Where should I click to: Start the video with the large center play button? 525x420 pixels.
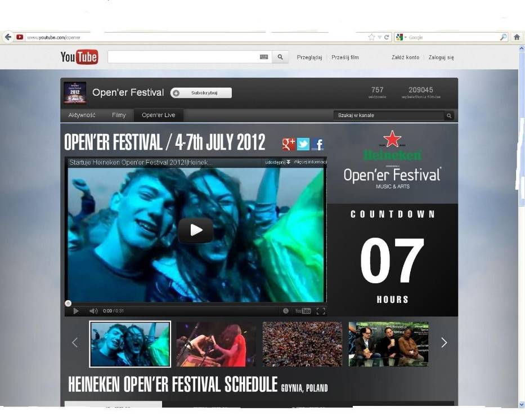click(x=195, y=230)
